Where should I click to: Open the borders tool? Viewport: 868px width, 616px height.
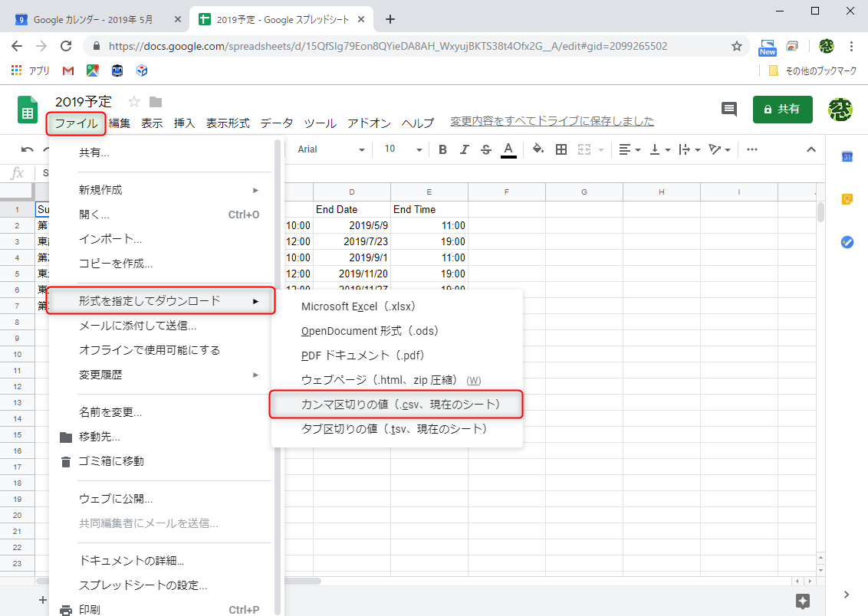pos(561,149)
